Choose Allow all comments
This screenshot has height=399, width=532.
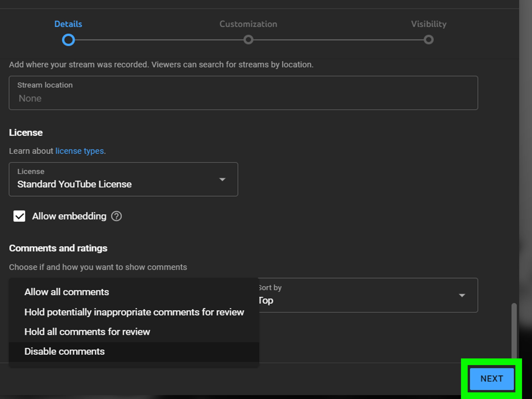pos(134,292)
